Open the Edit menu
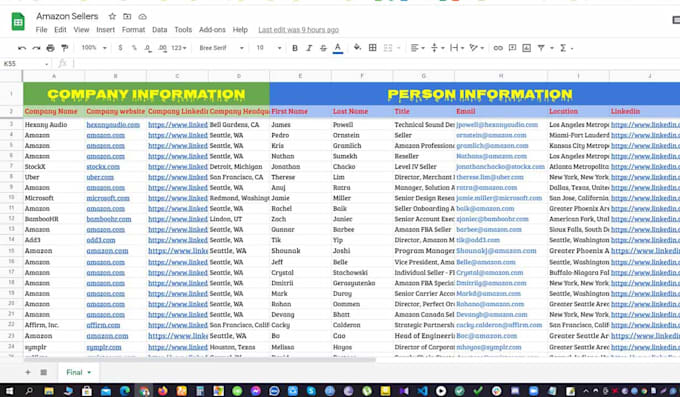This screenshot has height=397, width=680. pos(60,30)
